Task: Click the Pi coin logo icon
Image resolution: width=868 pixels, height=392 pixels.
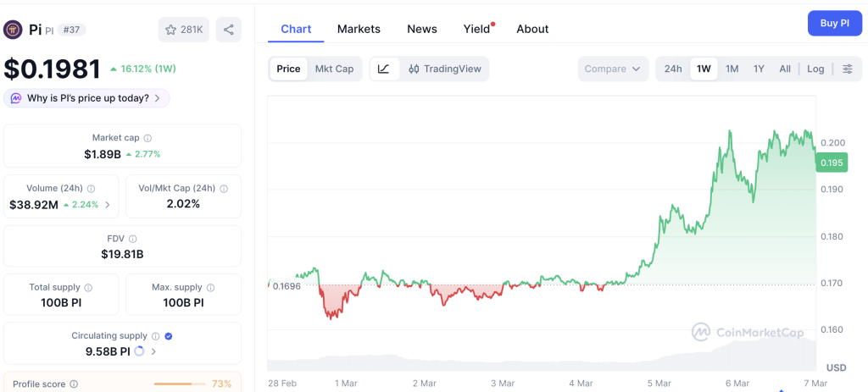Action: [x=13, y=30]
